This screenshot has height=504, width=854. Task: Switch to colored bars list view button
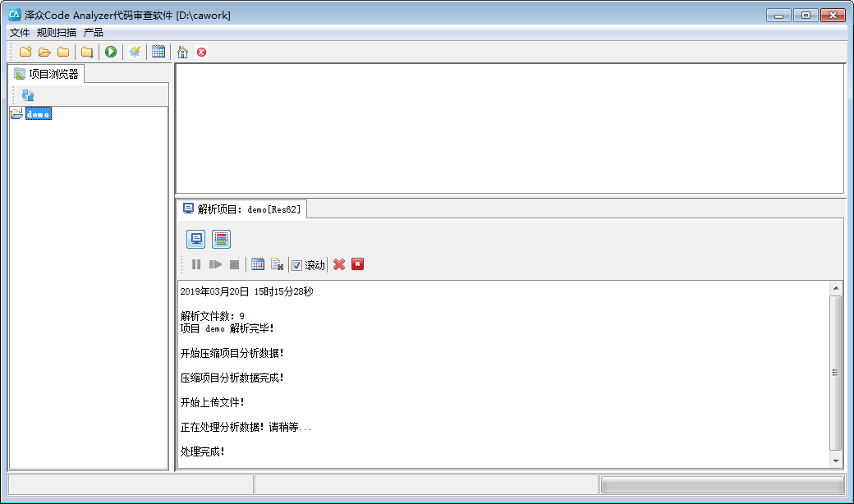221,239
